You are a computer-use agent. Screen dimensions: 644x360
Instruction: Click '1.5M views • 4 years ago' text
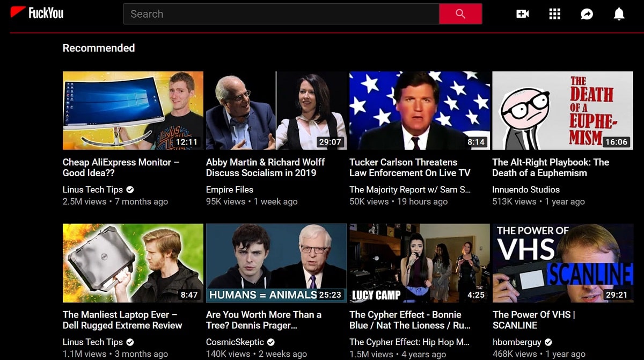(x=398, y=354)
